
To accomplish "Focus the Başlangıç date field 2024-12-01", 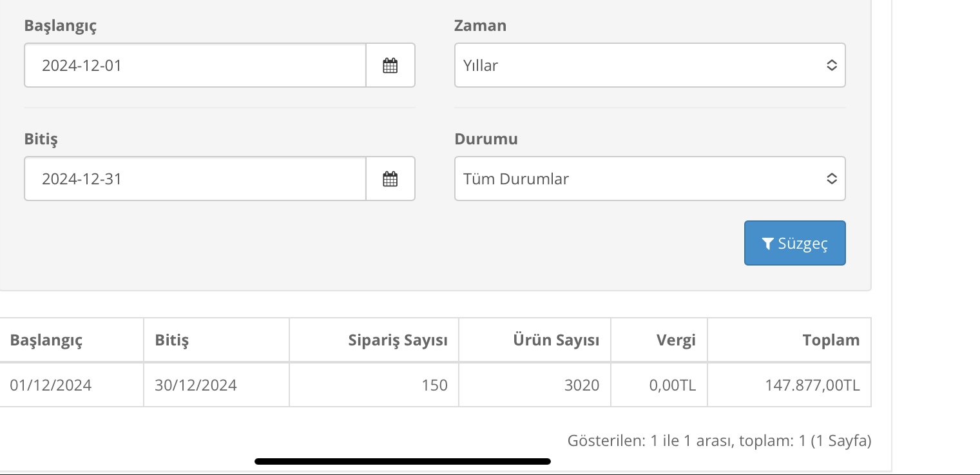I will tap(195, 65).
